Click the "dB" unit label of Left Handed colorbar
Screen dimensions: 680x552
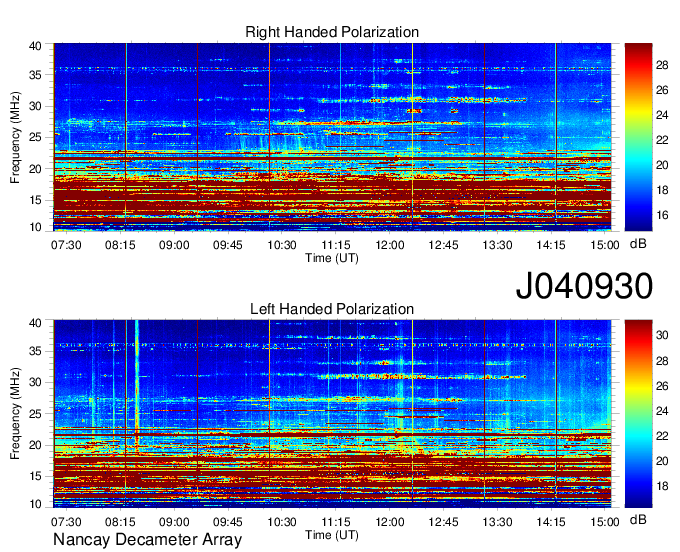[x=638, y=519]
